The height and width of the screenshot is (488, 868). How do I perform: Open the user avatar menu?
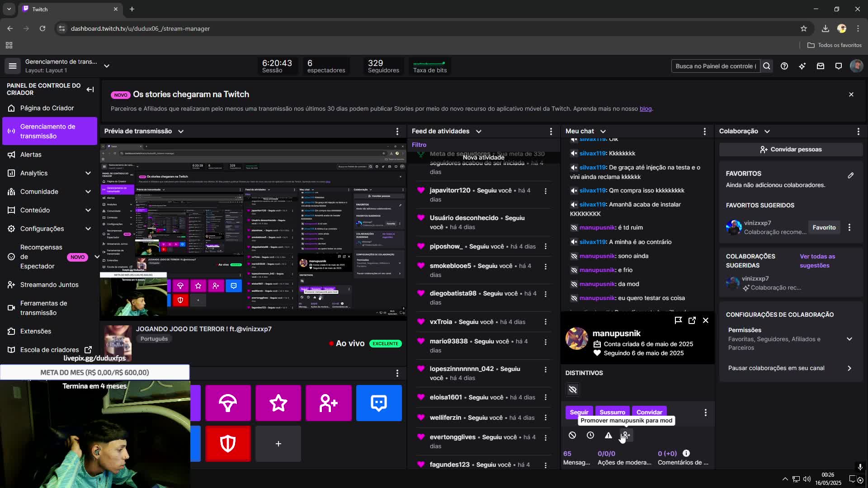856,66
